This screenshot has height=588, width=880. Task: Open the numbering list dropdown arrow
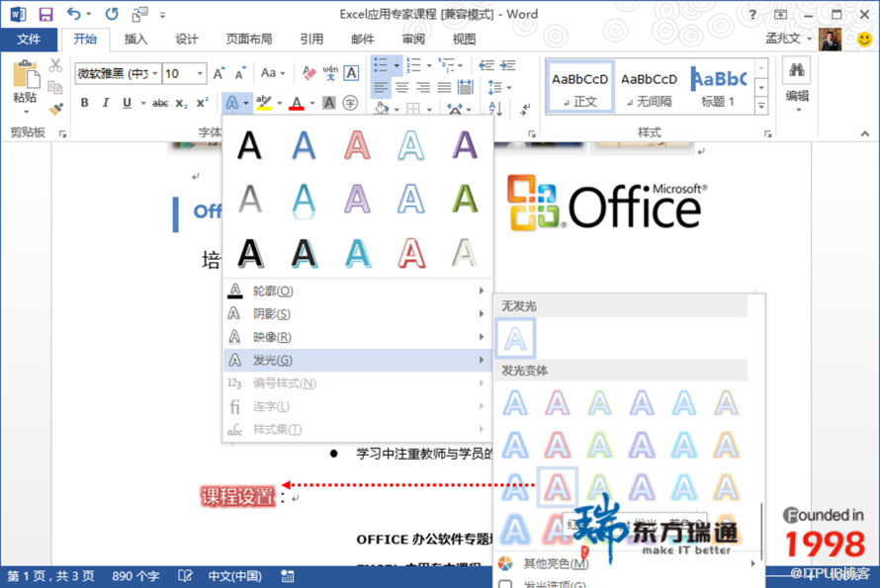coord(429,65)
